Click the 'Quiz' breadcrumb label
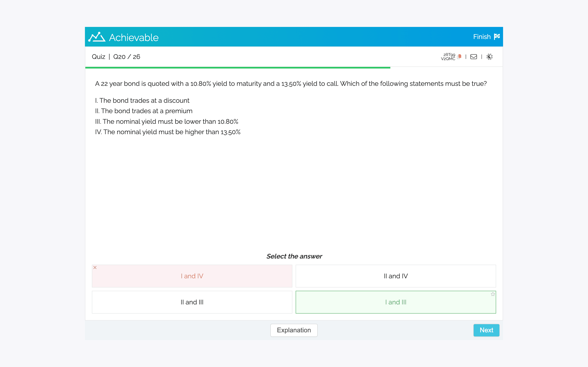588x367 pixels. (98, 57)
